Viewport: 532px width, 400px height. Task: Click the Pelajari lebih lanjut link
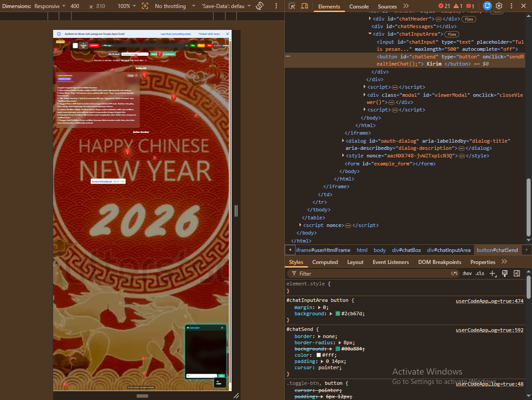tap(209, 34)
